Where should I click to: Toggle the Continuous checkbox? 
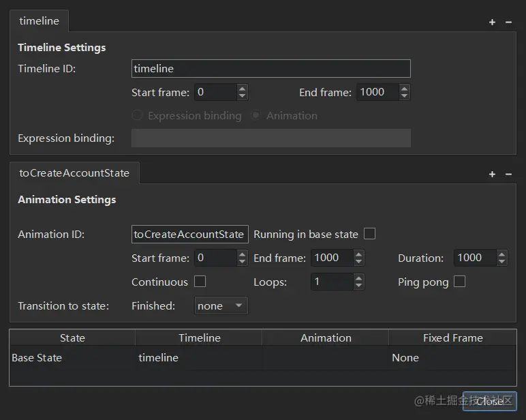tap(200, 282)
